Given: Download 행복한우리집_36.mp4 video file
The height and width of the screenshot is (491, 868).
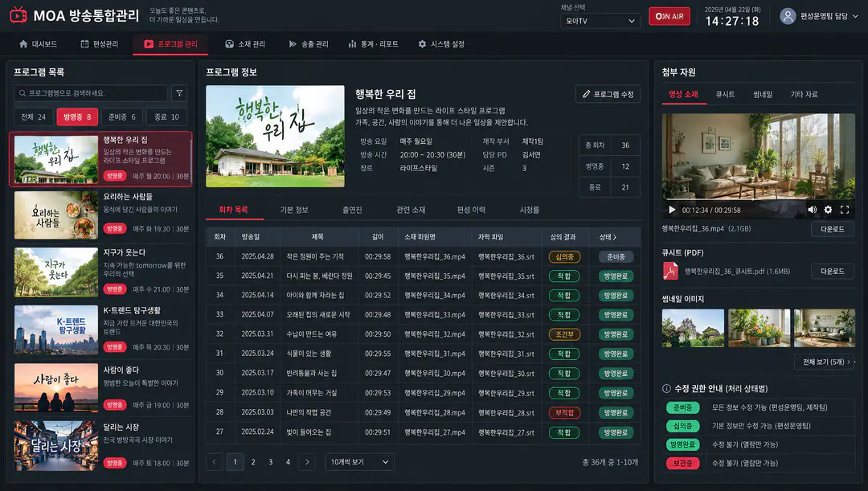Looking at the screenshot, I should click(832, 228).
